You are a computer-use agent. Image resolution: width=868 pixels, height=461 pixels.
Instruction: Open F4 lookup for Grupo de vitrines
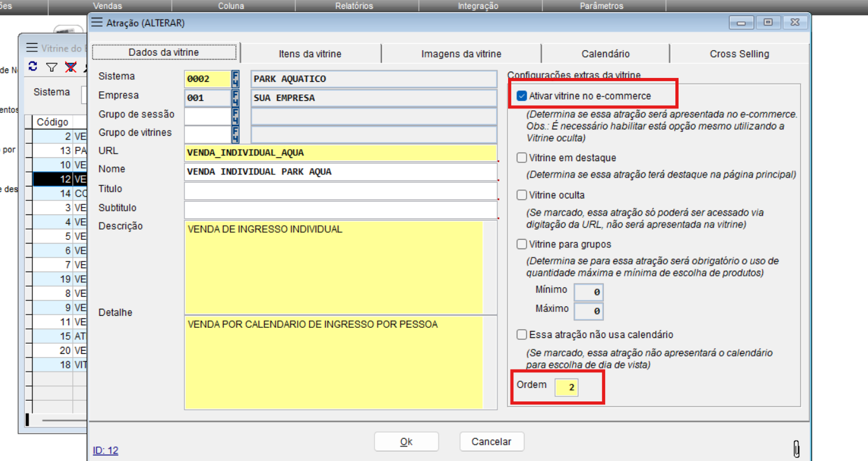coord(236,134)
